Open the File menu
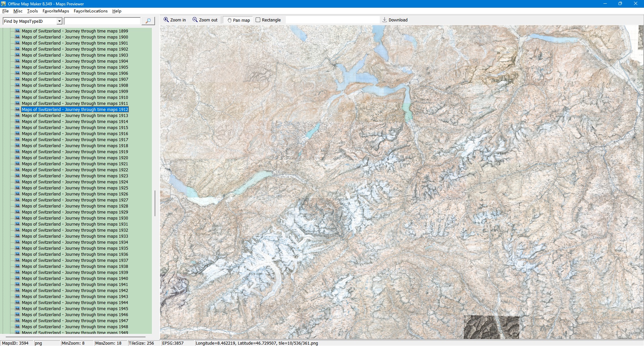 (5, 11)
